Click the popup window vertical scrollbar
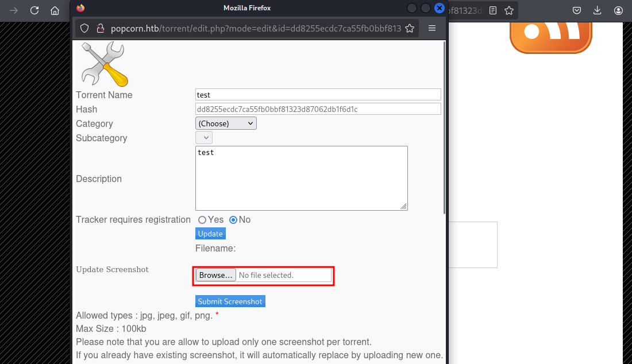Viewport: 632px width, 364px height. (x=445, y=126)
